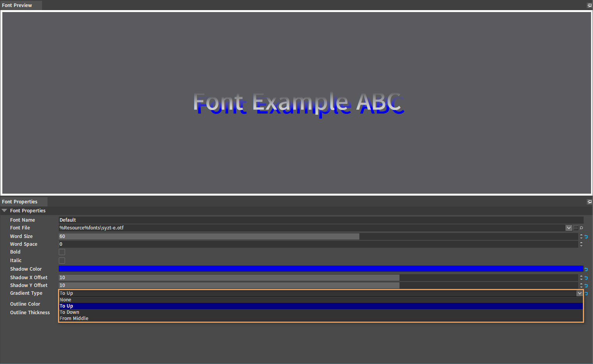This screenshot has height=364, width=593.
Task: Select the highlighted To Up option
Action: 321,306
